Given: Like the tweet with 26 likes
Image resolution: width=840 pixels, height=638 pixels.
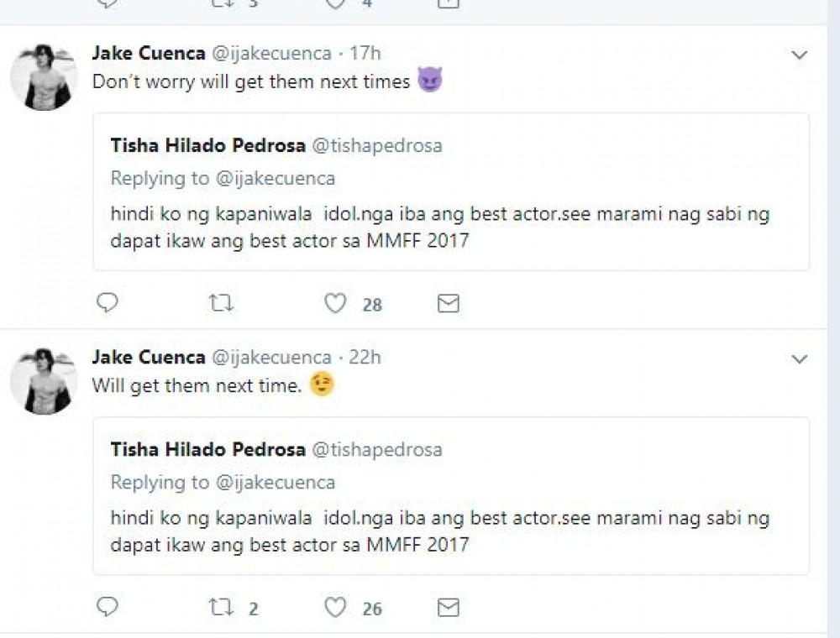Looking at the screenshot, I should point(336,607).
